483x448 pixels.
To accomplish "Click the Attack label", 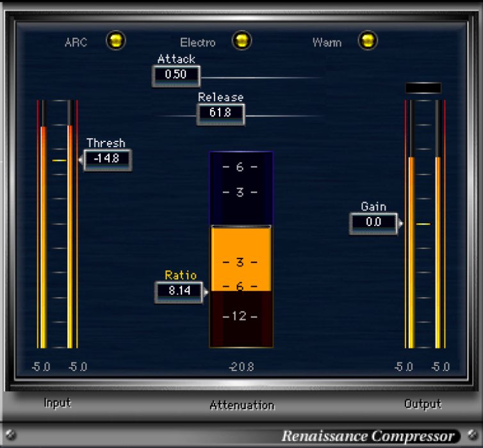I will click(x=176, y=59).
